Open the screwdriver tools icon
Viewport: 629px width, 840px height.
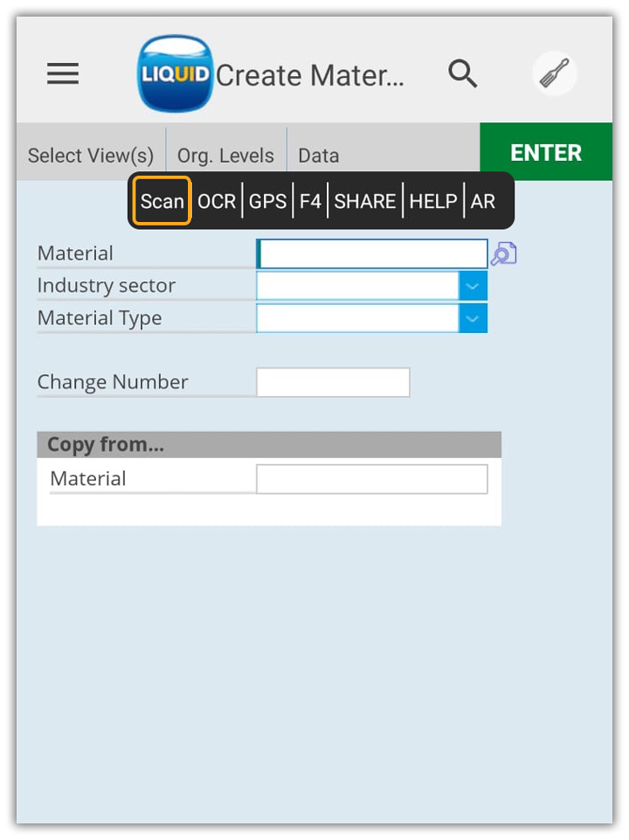(554, 73)
